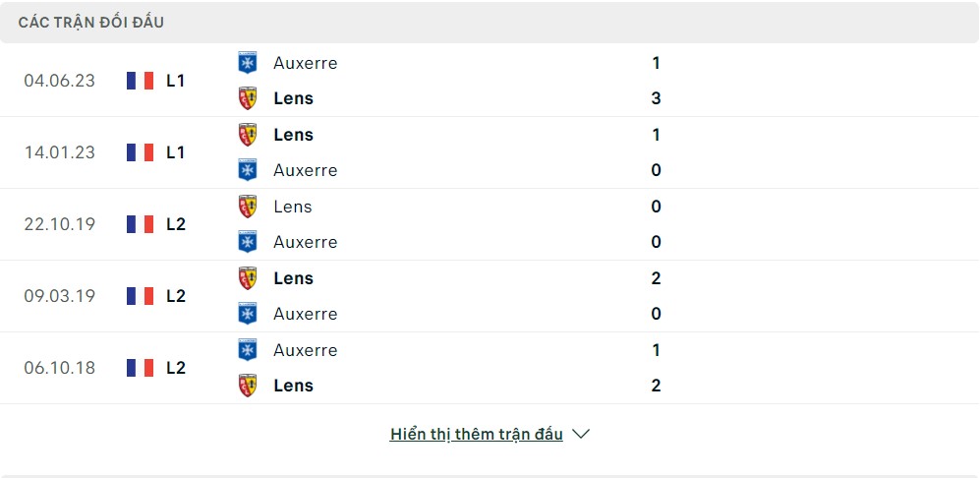Open the Lens team name in the 06.10.18 match
Image resolution: width=980 pixels, height=478 pixels.
point(293,386)
